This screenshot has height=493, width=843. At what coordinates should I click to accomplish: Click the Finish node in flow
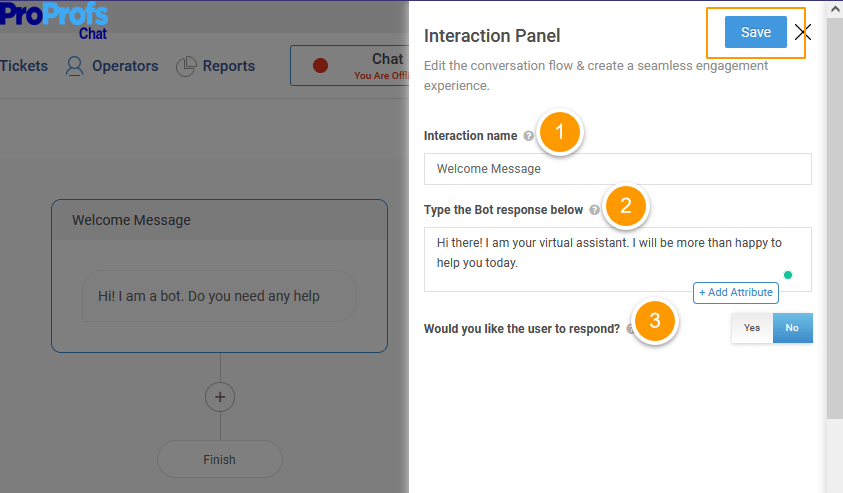220,460
